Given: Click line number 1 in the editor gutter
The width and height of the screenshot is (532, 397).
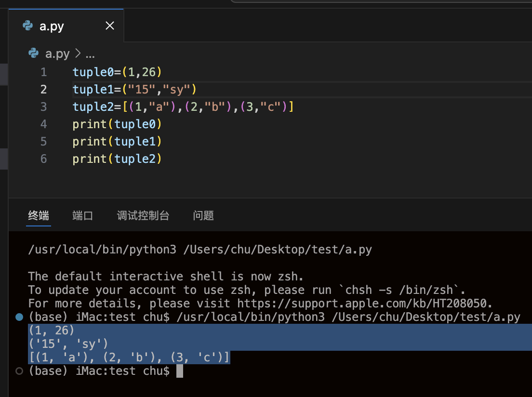Looking at the screenshot, I should [x=44, y=72].
